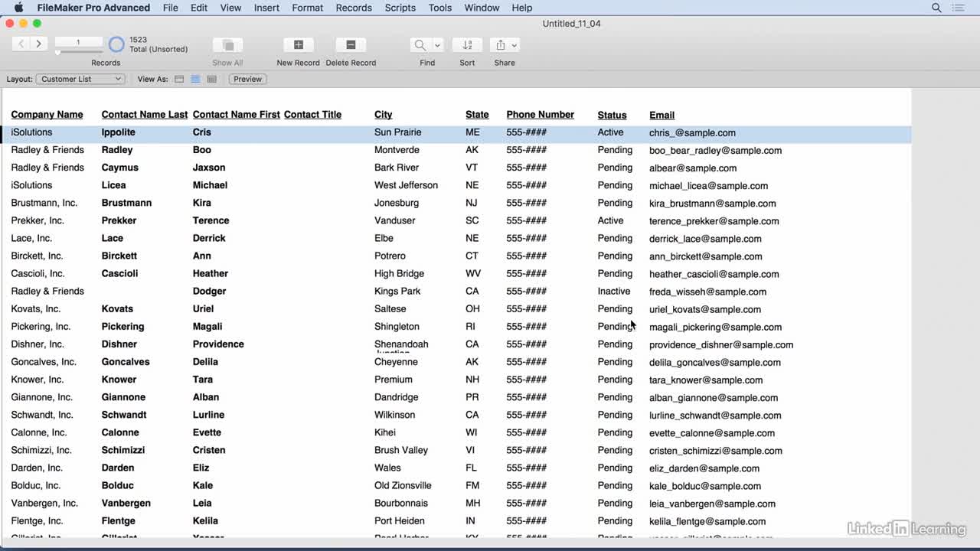
Task: Click the Share icon
Action: 500,45
